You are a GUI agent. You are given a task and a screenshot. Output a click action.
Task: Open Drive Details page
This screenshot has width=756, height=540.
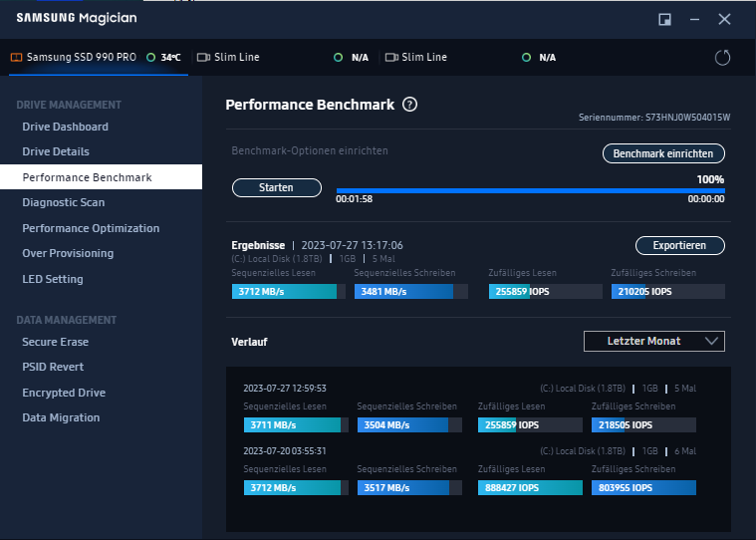click(56, 151)
